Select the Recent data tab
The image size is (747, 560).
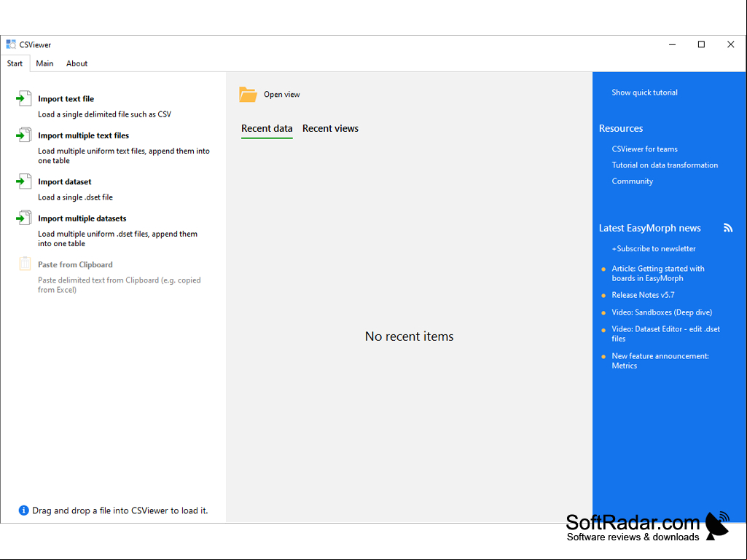coord(267,129)
